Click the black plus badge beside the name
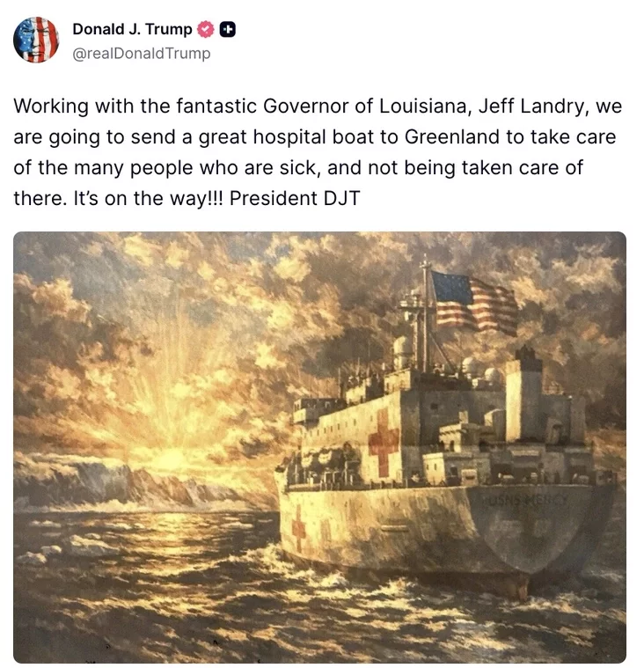This screenshot has width=644, height=668. pyautogui.click(x=228, y=29)
